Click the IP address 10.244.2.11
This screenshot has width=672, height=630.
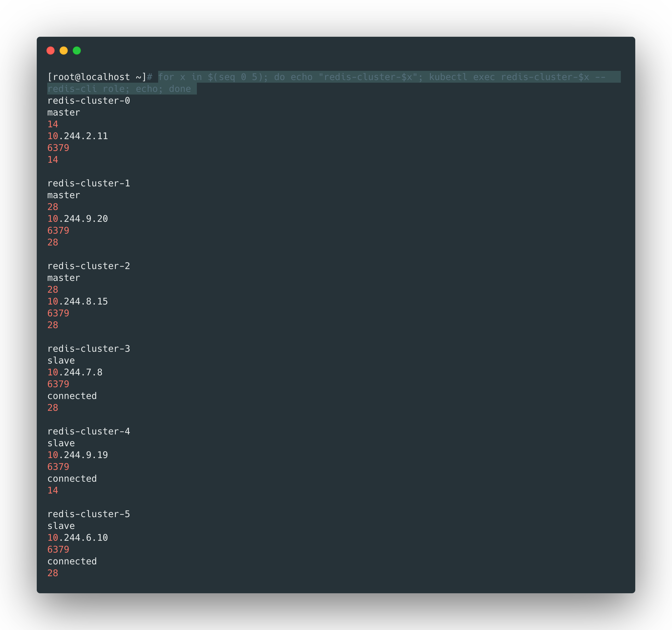tap(77, 136)
